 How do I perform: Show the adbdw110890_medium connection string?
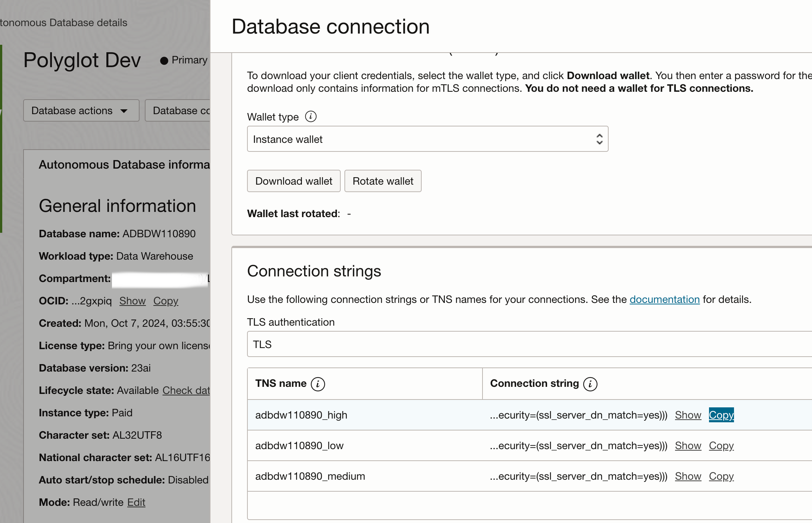click(x=688, y=476)
